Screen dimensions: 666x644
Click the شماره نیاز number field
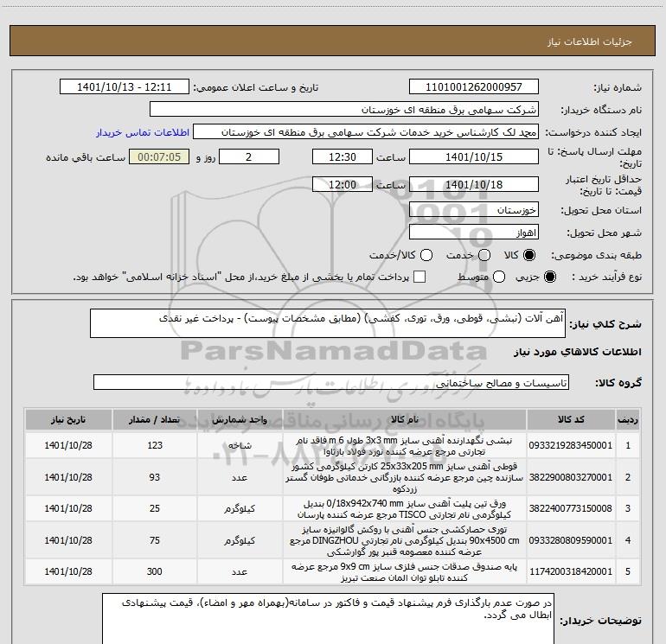coord(474,87)
